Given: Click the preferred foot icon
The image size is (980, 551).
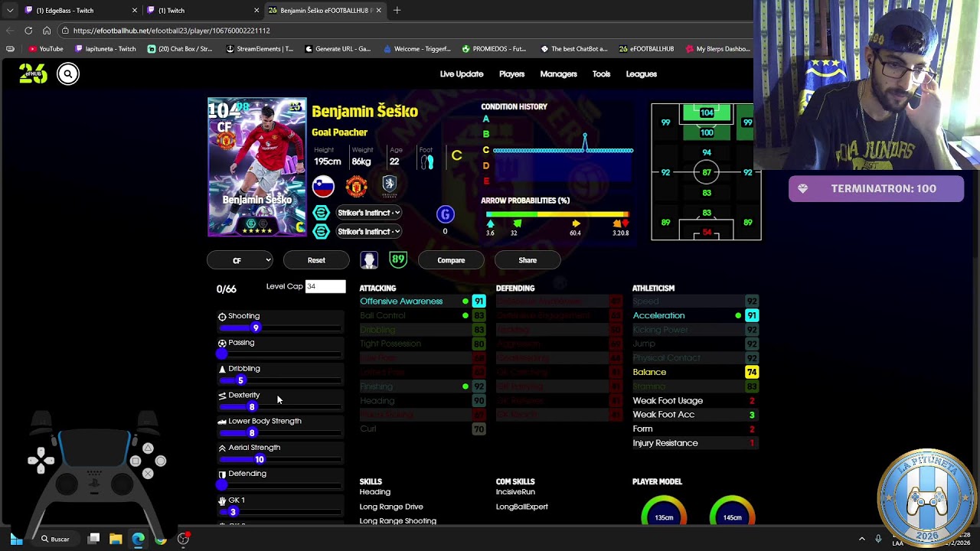Looking at the screenshot, I should coord(426,161).
